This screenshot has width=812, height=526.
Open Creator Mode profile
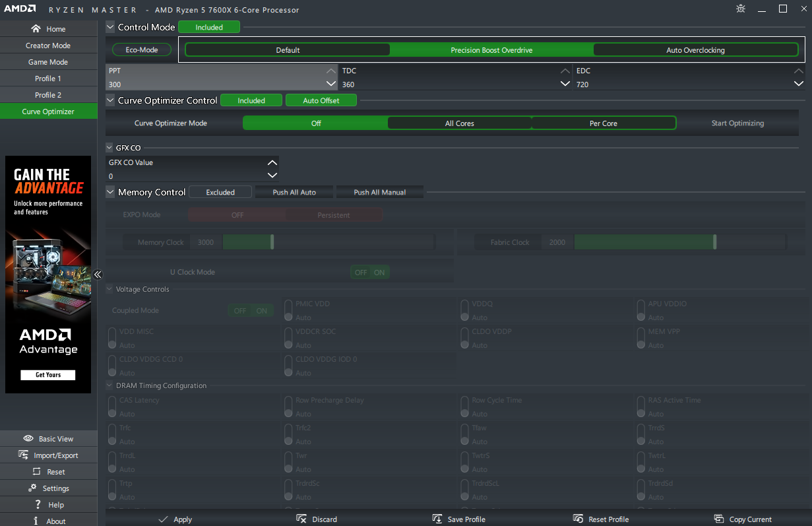click(x=48, y=46)
